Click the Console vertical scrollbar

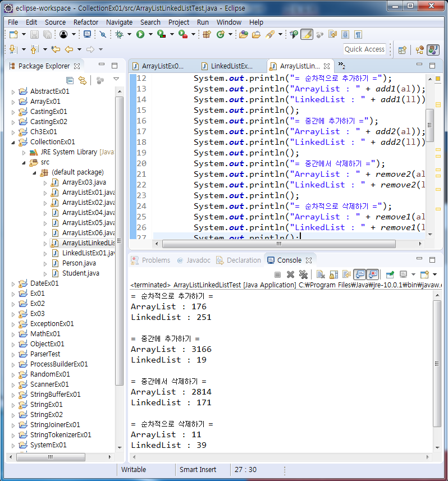[437, 364]
